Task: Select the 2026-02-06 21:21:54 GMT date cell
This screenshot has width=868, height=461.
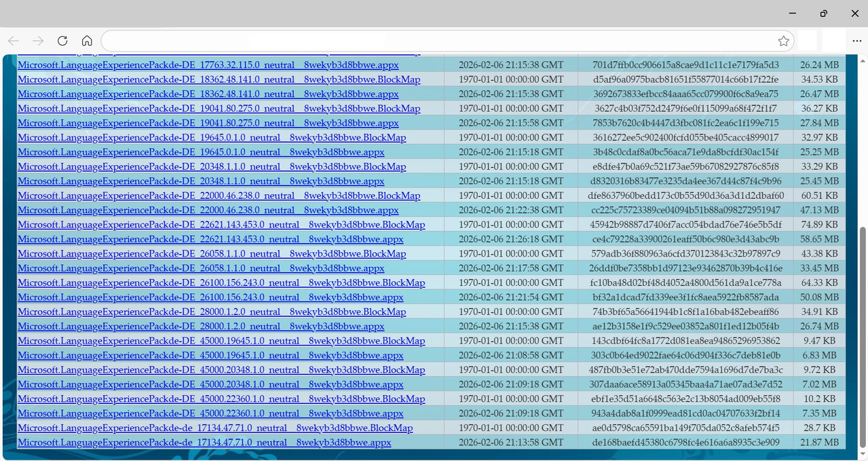Action: click(511, 297)
